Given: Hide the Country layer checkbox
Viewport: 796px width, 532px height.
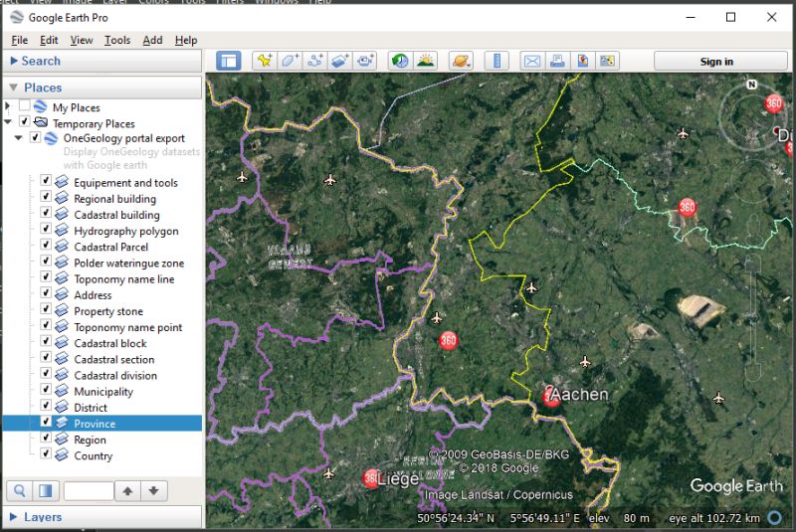Looking at the screenshot, I should [x=46, y=453].
